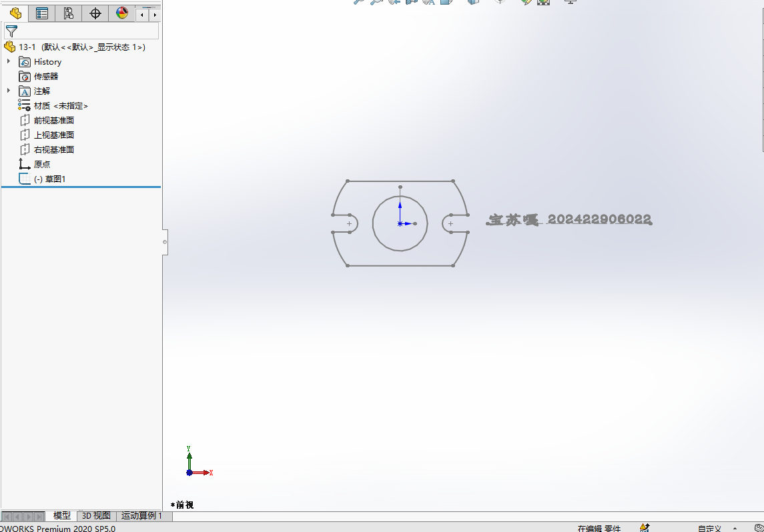Open the DimXpertManager crosshair tab
This screenshot has height=532, width=764.
95,13
